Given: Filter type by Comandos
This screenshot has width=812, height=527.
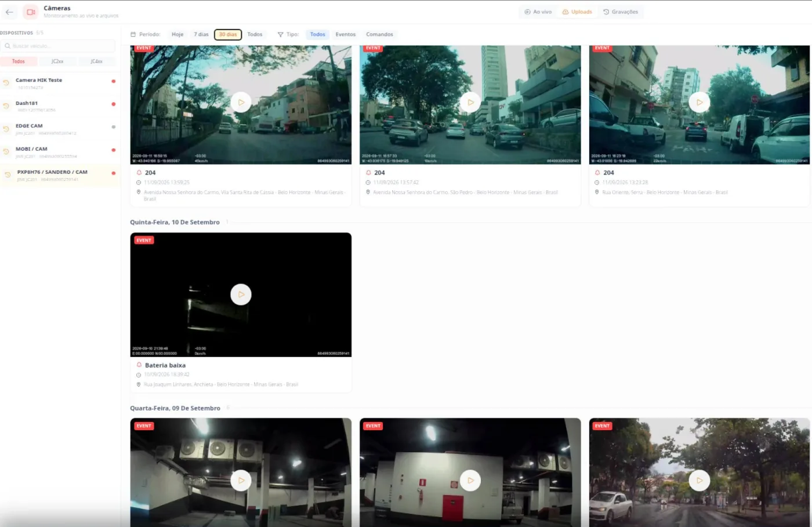Looking at the screenshot, I should (379, 34).
